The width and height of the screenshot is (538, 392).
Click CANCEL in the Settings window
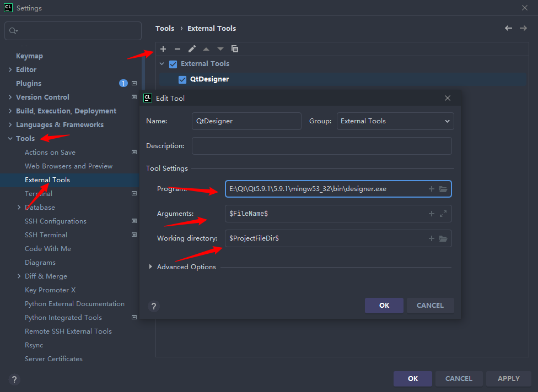coord(459,379)
